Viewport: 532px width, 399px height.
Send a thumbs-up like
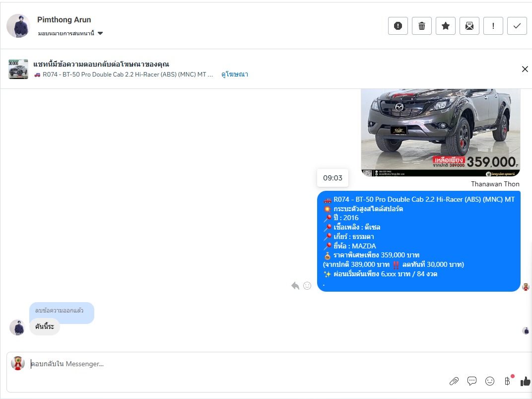click(525, 381)
